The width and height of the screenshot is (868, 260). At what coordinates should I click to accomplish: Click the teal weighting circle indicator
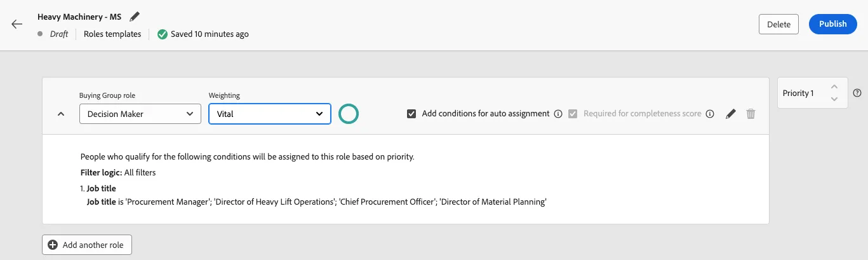click(x=349, y=114)
